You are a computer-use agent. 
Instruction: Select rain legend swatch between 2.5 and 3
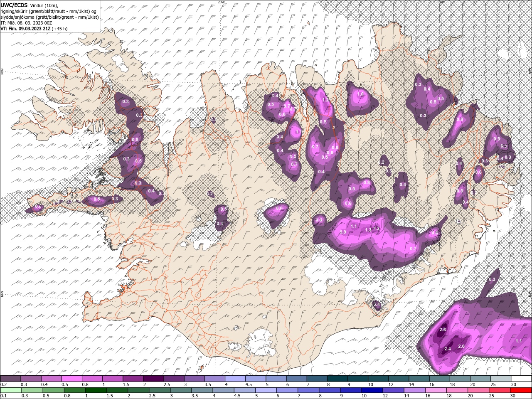pyautogui.click(x=159, y=390)
